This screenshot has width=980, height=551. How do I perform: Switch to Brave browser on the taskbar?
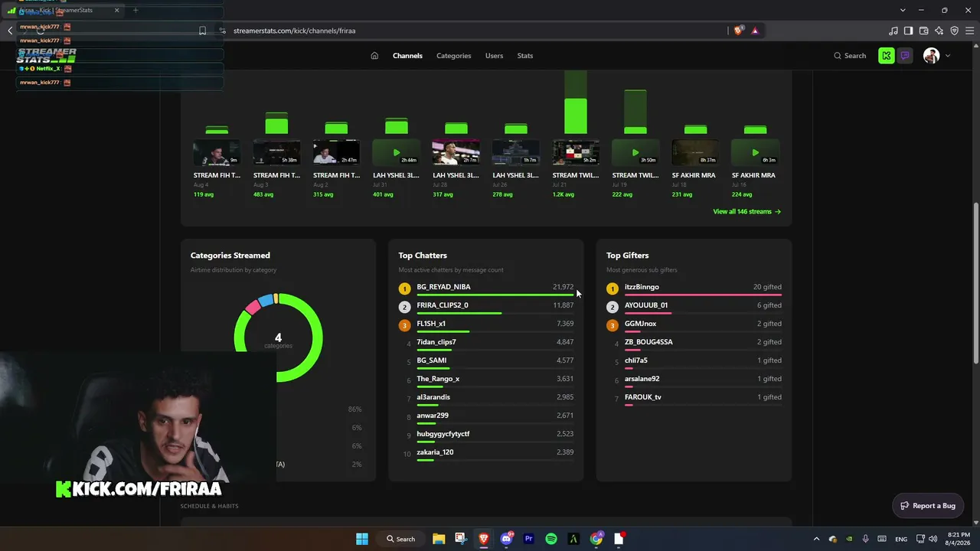pyautogui.click(x=484, y=539)
